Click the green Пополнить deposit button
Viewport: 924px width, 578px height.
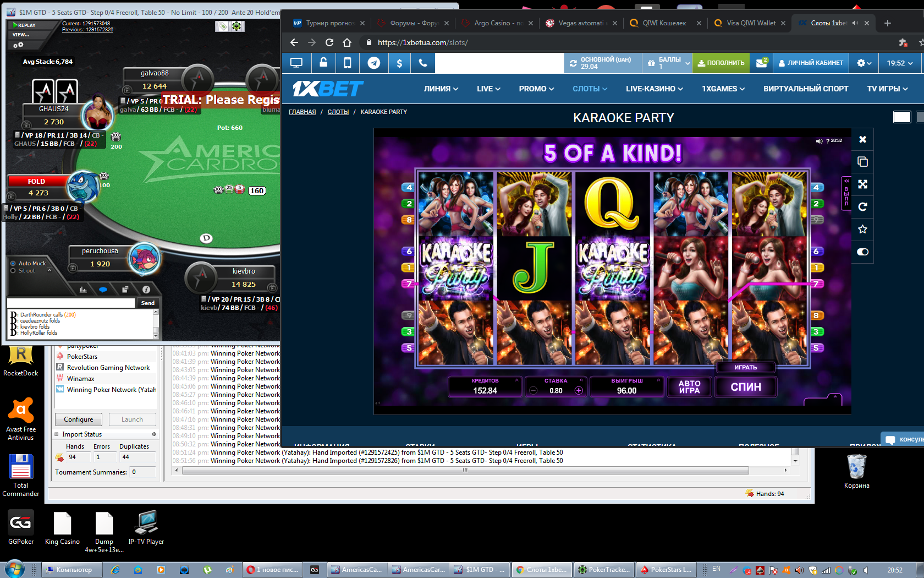(721, 63)
